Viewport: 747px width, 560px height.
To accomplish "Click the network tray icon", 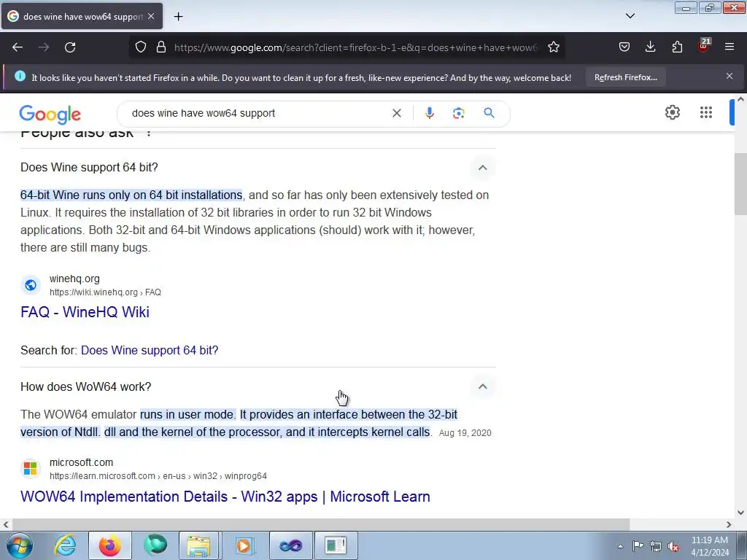I will [x=656, y=545].
